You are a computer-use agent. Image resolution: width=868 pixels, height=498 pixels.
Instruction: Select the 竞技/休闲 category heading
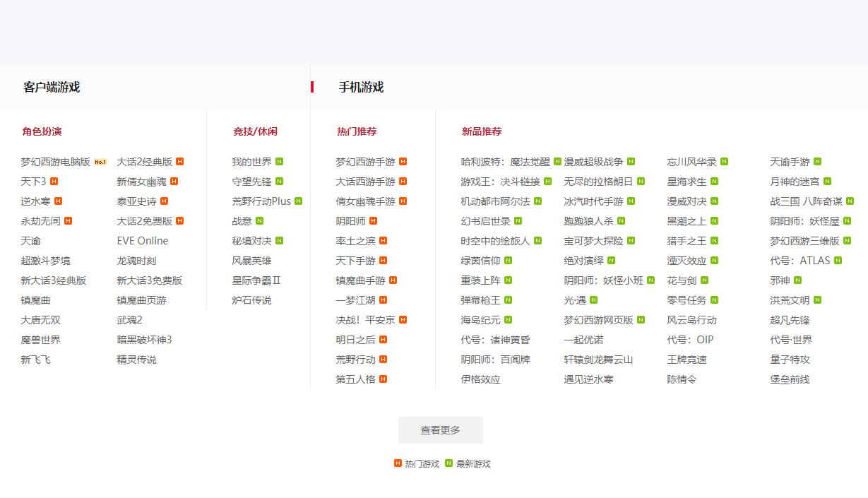256,131
